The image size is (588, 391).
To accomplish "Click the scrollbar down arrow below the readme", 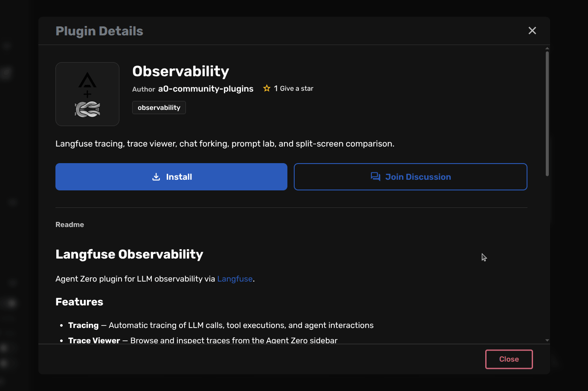I will coord(547,340).
